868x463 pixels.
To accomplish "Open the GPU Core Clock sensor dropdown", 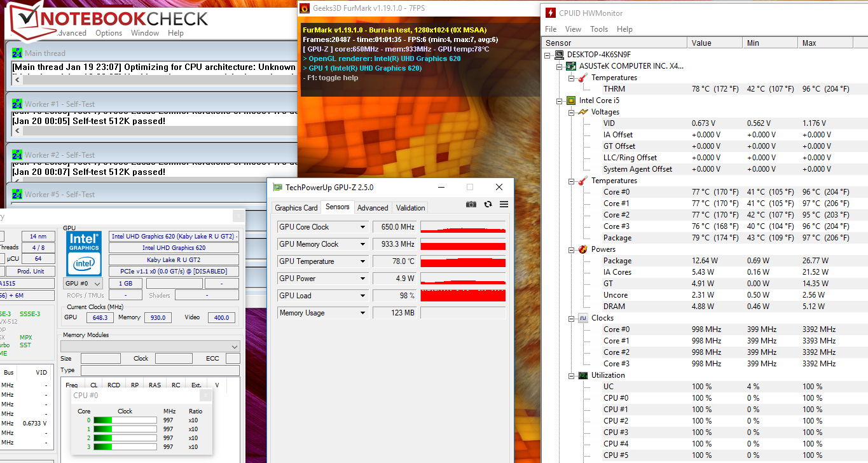I will point(363,227).
